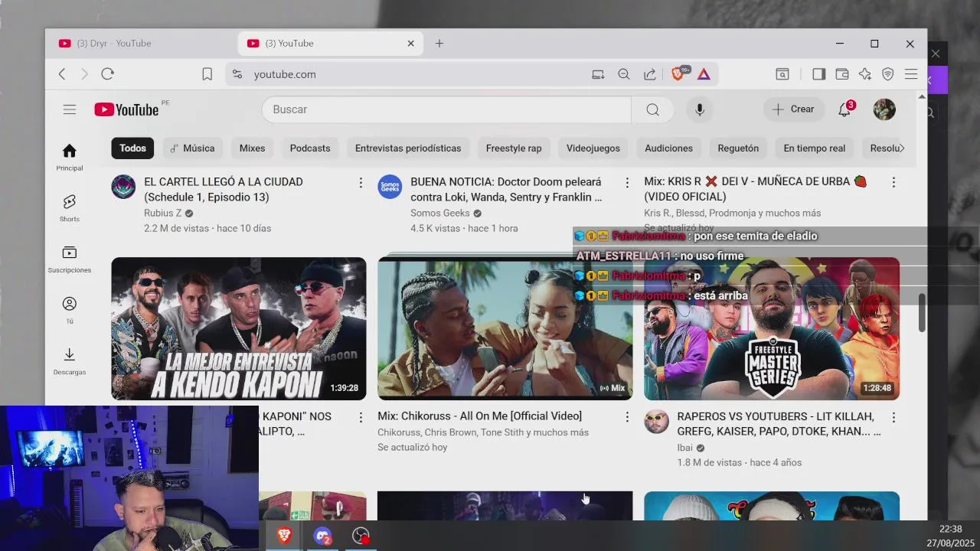Open Descargas in the sidebar
Viewport: 980px width, 551px height.
(x=70, y=361)
